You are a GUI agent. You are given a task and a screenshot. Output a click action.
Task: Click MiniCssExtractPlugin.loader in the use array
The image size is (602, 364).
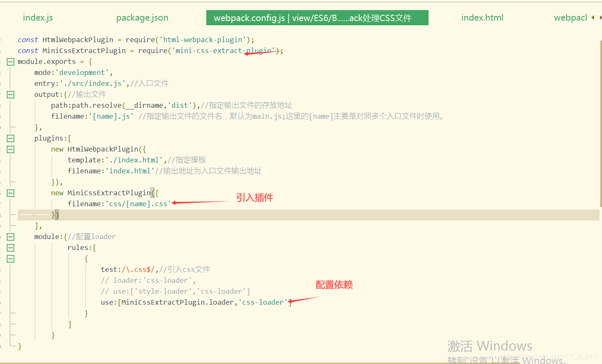pyautogui.click(x=177, y=302)
